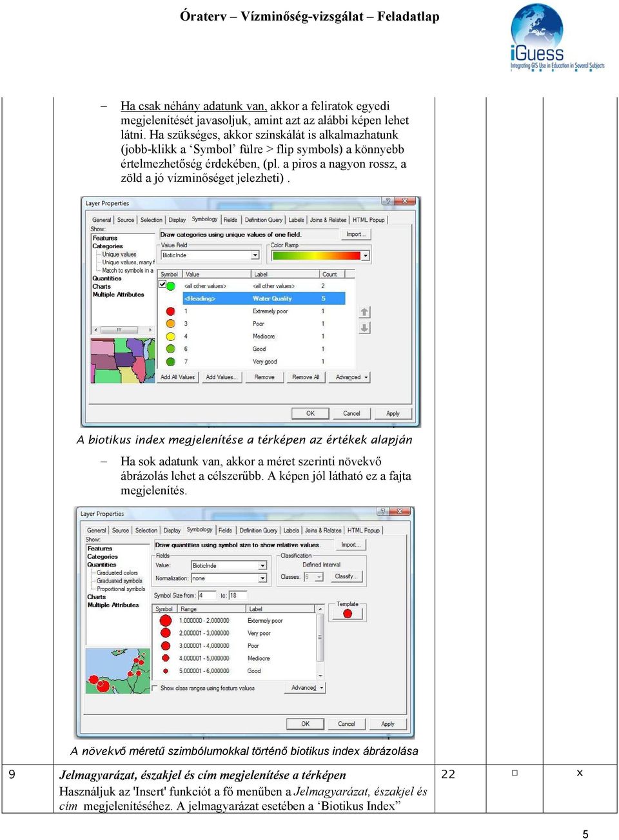Select Multiple Attributes in the quantities dialog Show list
The image size is (619, 840).
(113, 605)
